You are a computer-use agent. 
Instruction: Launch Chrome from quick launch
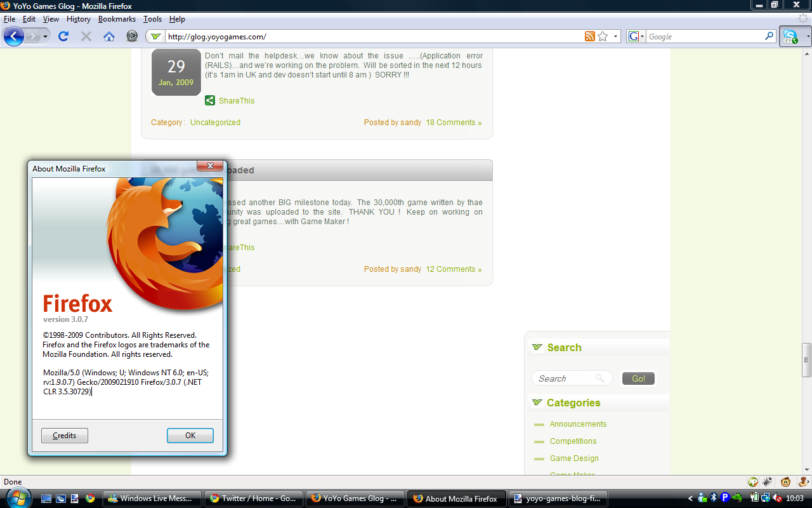tap(90, 498)
